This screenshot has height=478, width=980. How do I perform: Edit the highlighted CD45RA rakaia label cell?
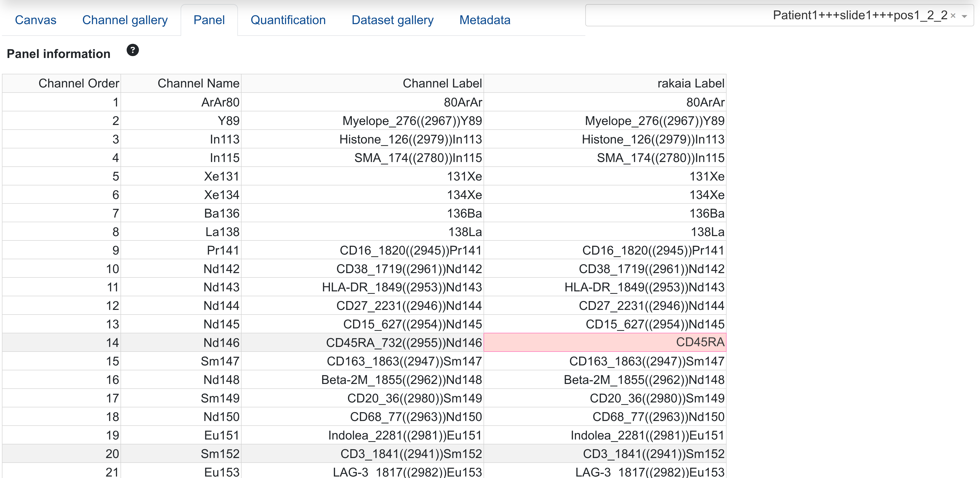[605, 342]
